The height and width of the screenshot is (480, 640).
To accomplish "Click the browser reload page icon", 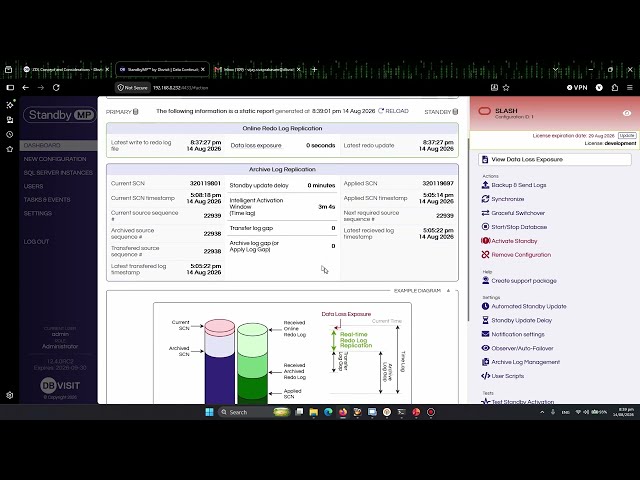I will [56, 87].
